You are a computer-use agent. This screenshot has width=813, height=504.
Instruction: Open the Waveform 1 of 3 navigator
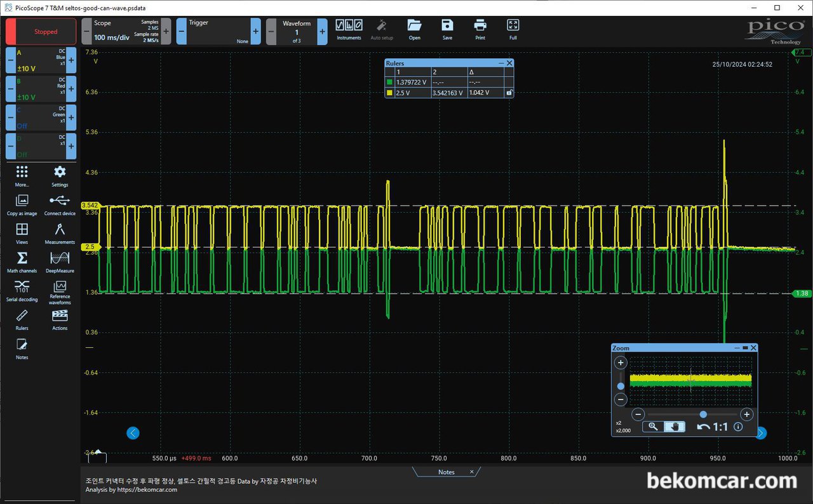coord(297,31)
